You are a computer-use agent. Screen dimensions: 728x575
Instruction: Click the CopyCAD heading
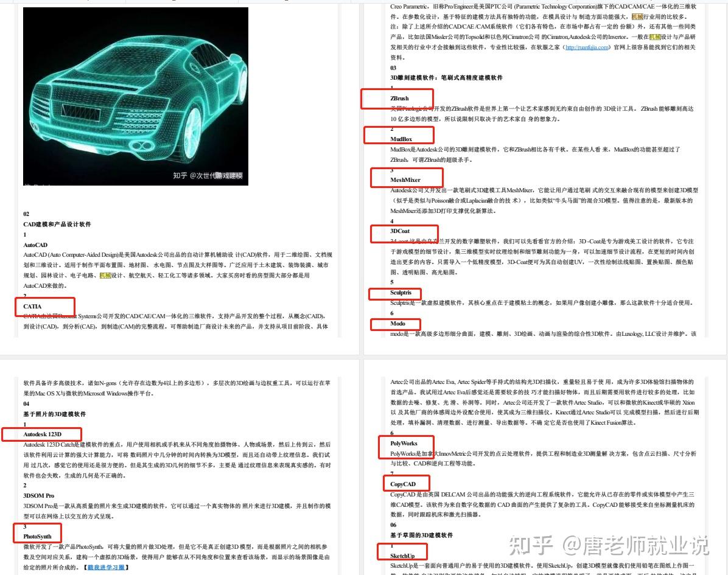pyautogui.click(x=403, y=484)
